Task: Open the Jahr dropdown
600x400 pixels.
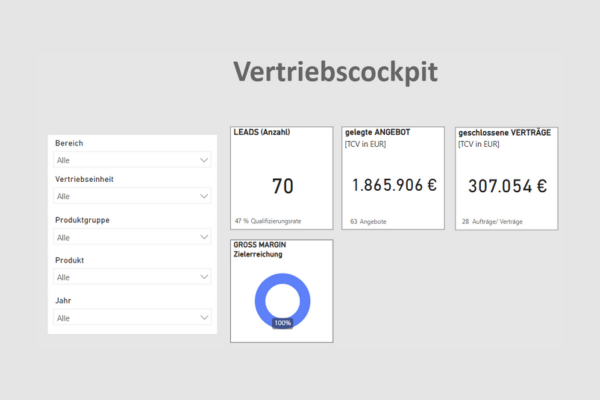Action: click(x=132, y=317)
